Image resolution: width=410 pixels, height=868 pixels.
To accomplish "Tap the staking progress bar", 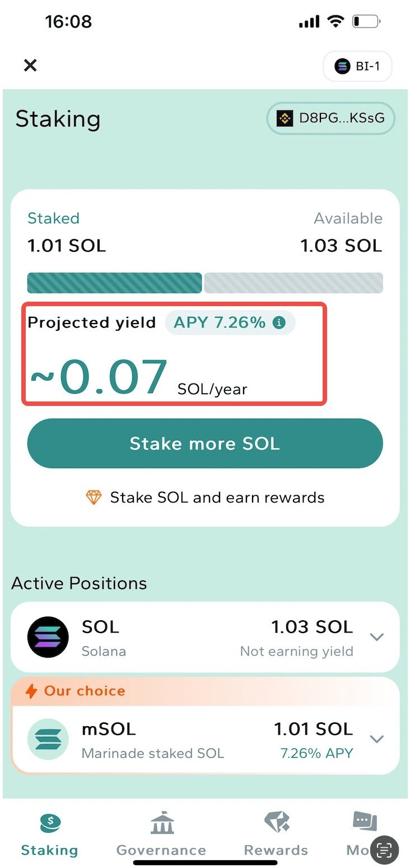I will pos(205,283).
